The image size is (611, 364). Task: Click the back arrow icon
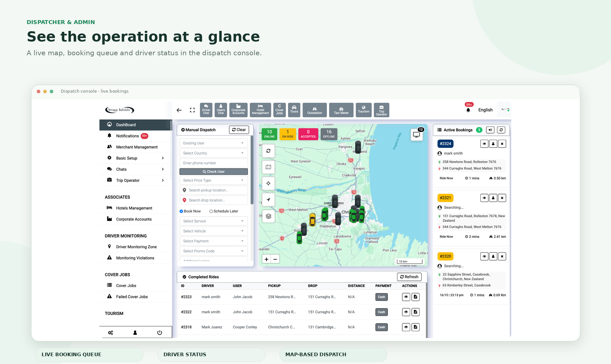tap(179, 110)
